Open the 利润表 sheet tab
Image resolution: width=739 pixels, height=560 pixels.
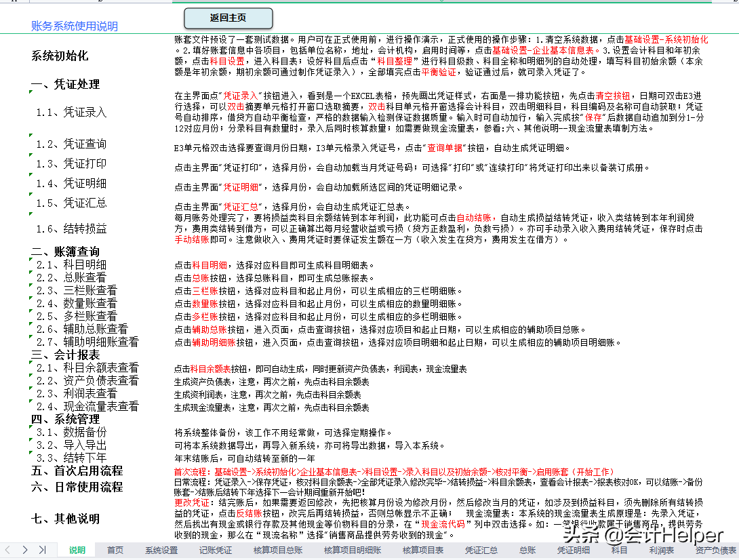[661, 551]
